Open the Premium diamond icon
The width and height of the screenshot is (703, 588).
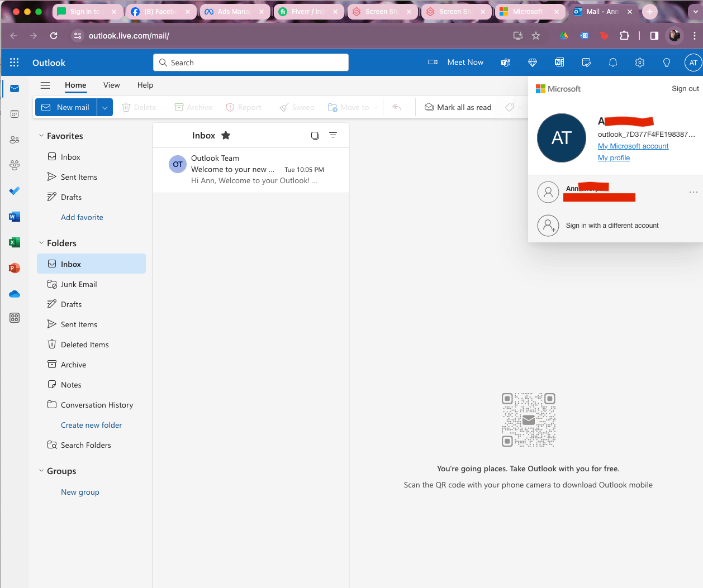tap(533, 63)
